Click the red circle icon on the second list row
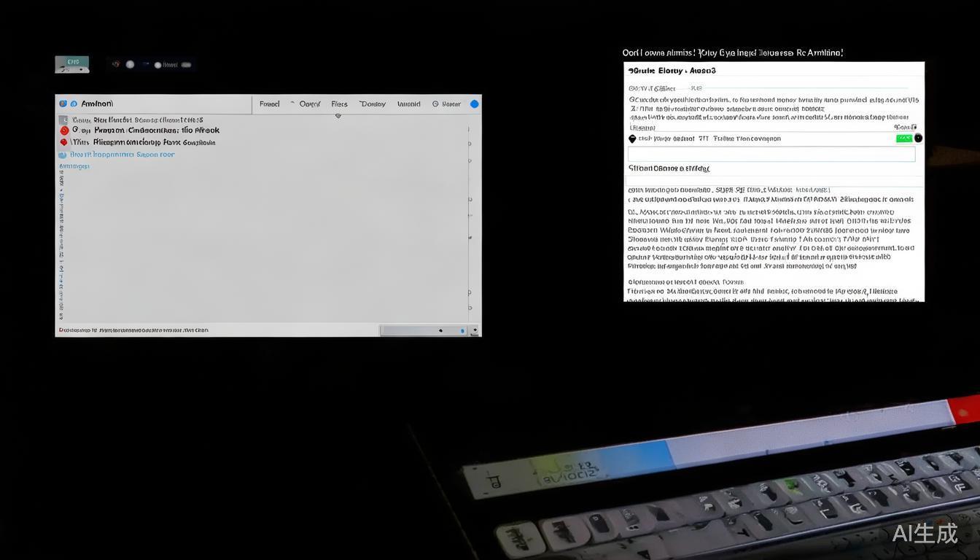Screen dimensions: 980x560 coord(64,131)
